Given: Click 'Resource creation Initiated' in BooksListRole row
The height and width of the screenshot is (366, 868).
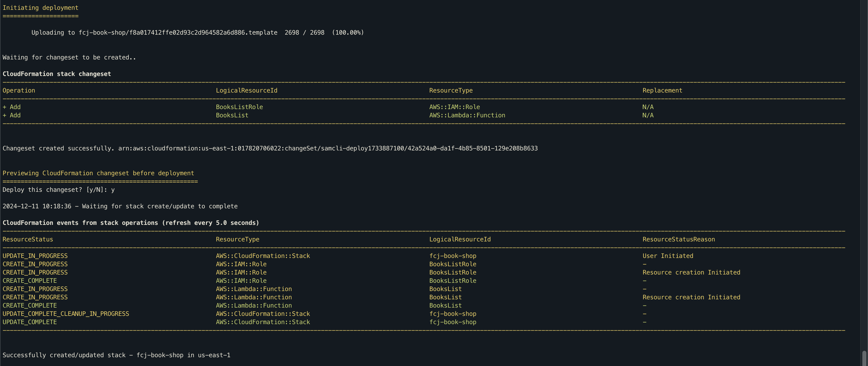Looking at the screenshot, I should tap(692, 273).
